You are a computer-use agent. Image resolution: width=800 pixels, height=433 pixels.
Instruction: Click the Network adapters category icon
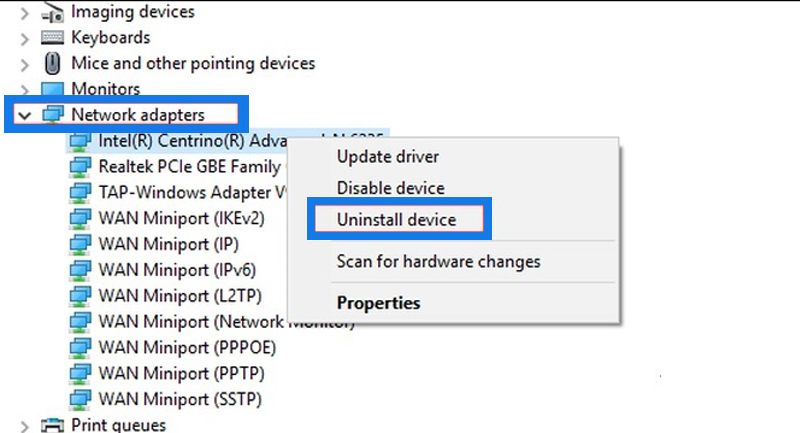[x=53, y=114]
